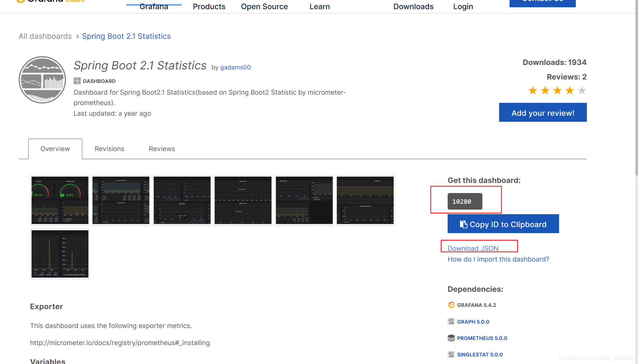Open the Products menu
This screenshot has height=364, width=638.
point(209,6)
